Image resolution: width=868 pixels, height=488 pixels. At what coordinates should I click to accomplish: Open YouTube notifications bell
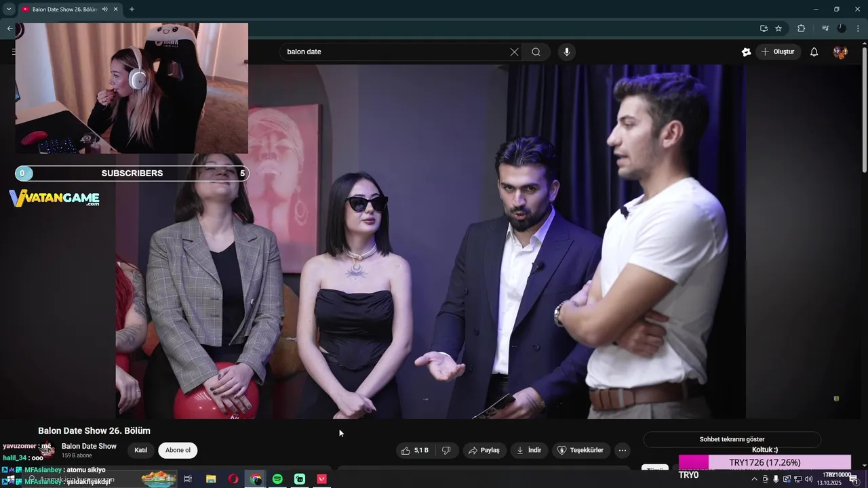(x=814, y=52)
